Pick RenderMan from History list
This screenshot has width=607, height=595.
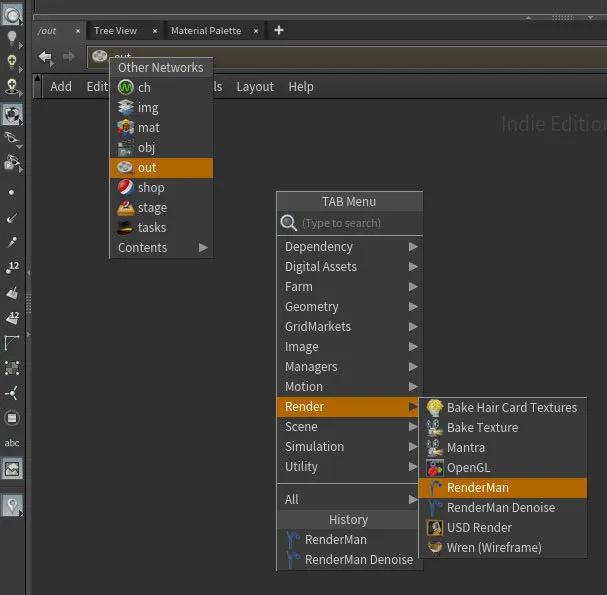349,540
